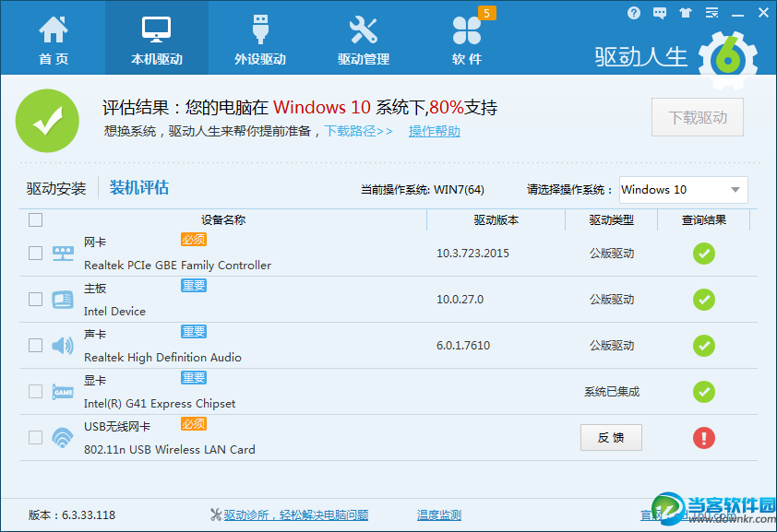Image resolution: width=777 pixels, height=532 pixels.
Task: Open the main menu list icon
Action: (711, 13)
